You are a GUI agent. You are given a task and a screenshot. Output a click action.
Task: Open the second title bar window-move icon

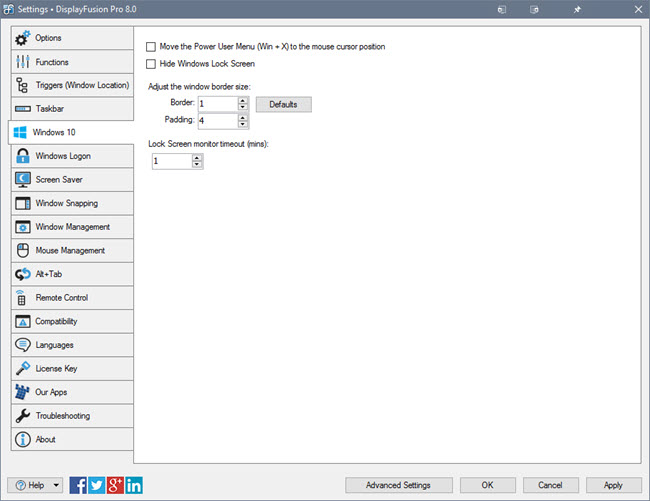tap(534, 10)
